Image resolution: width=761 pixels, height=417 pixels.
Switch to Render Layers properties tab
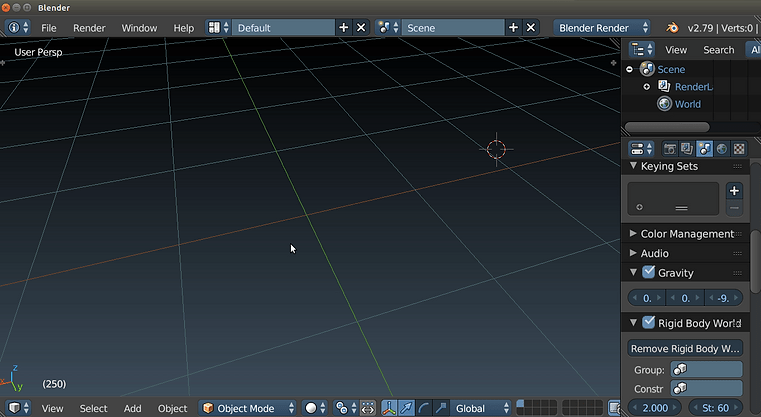click(x=687, y=149)
